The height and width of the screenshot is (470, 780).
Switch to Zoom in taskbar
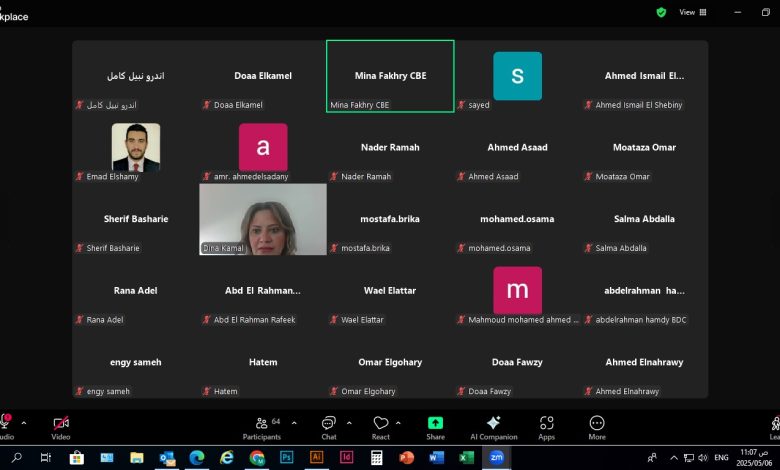click(x=496, y=458)
